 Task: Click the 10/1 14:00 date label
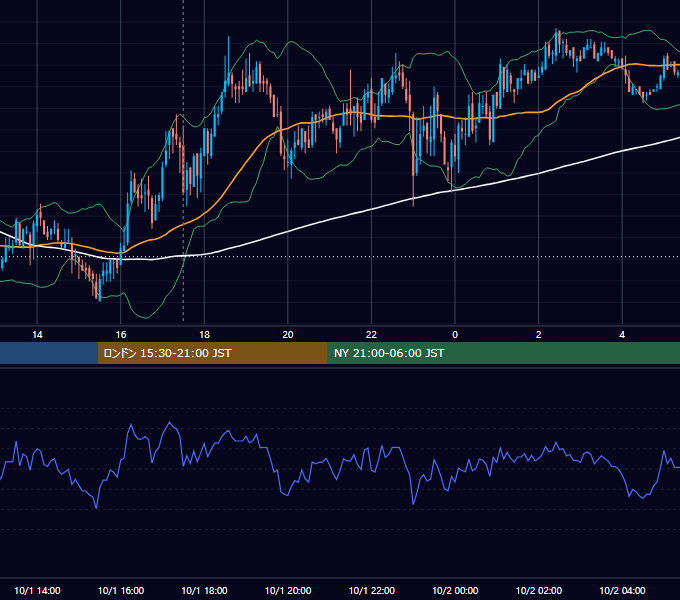pos(37,590)
